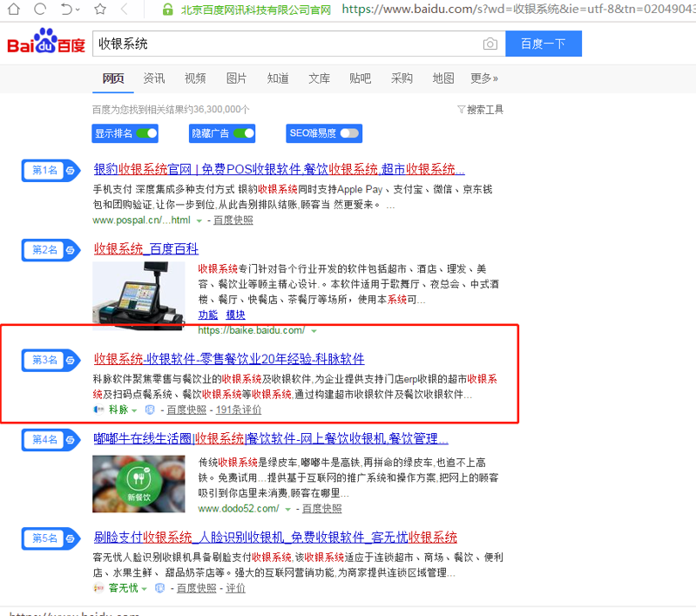This screenshot has width=696, height=616.
Task: Expand arrow after baike.baidu.com URL
Action: [x=314, y=331]
